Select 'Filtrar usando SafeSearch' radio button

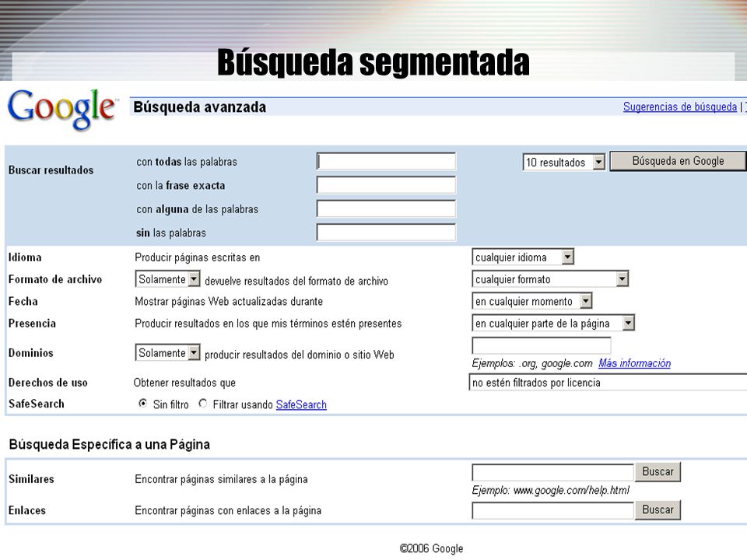tap(203, 404)
